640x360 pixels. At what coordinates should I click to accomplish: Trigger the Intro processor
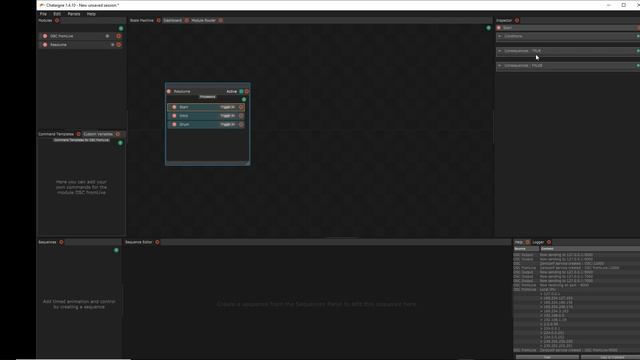click(x=227, y=116)
